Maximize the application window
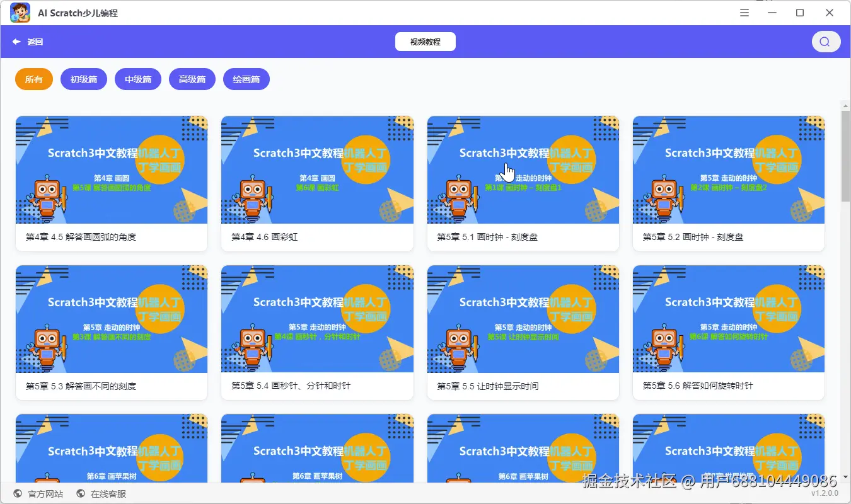This screenshot has width=851, height=504. [800, 13]
